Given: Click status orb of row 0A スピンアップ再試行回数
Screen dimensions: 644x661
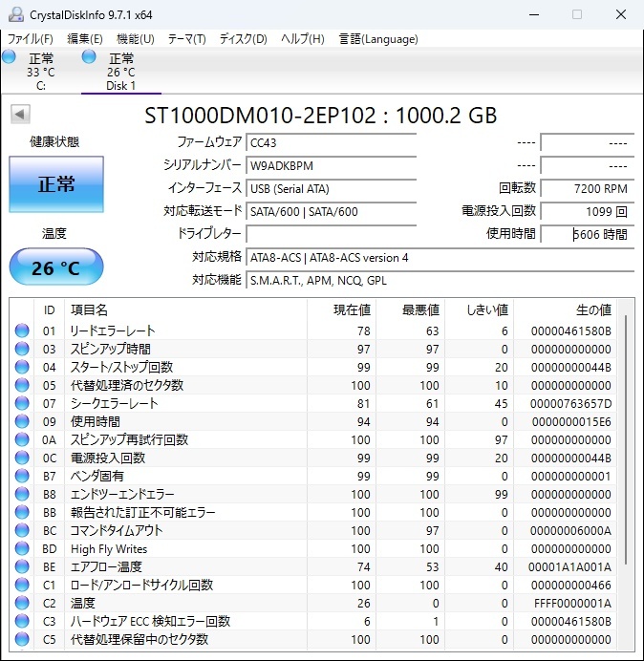Looking at the screenshot, I should 22,439.
